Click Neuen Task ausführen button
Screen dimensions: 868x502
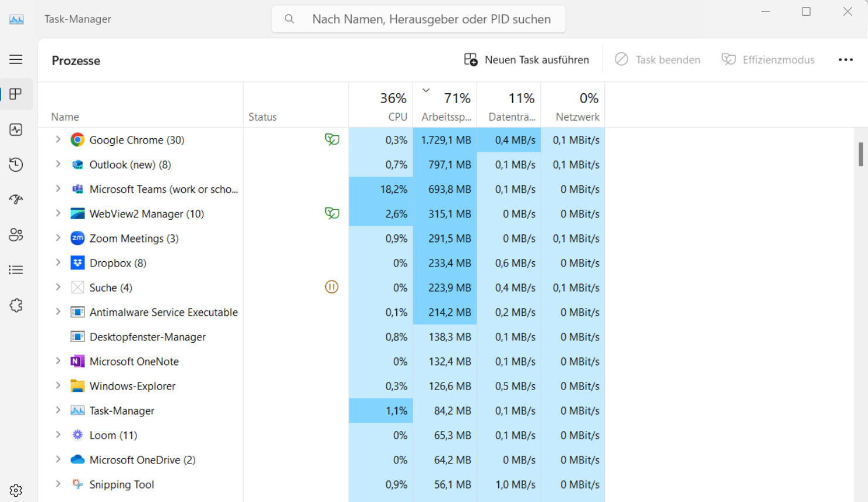[x=526, y=60]
